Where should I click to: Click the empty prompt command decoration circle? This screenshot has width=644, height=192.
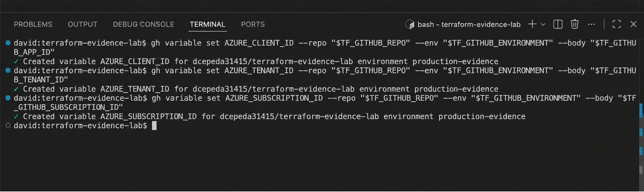click(x=8, y=126)
